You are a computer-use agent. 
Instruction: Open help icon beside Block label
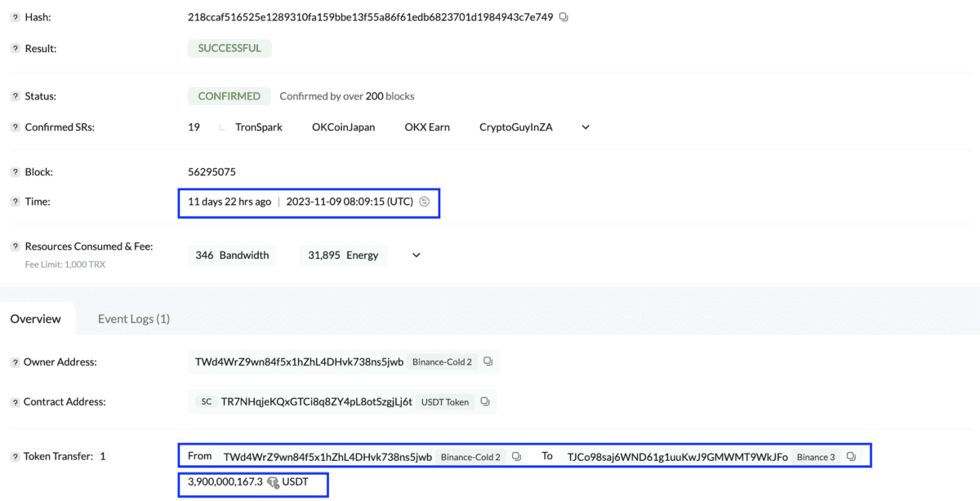coord(15,172)
